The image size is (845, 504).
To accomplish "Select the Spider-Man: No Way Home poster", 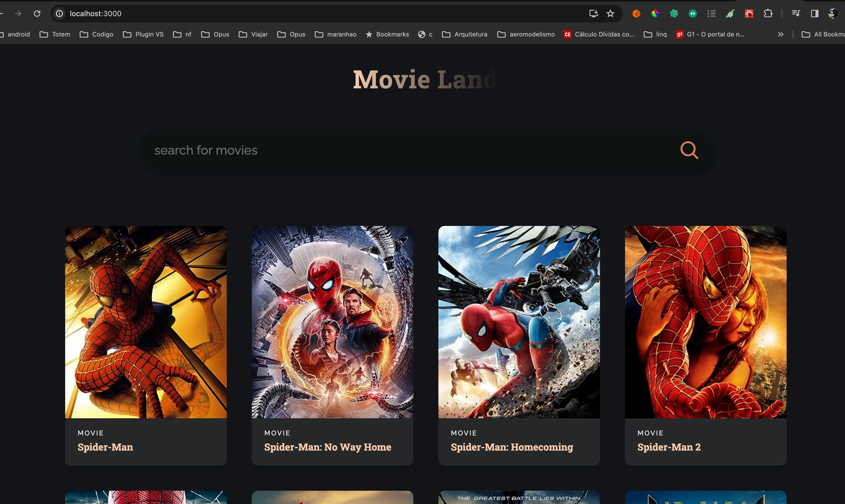I will click(332, 322).
